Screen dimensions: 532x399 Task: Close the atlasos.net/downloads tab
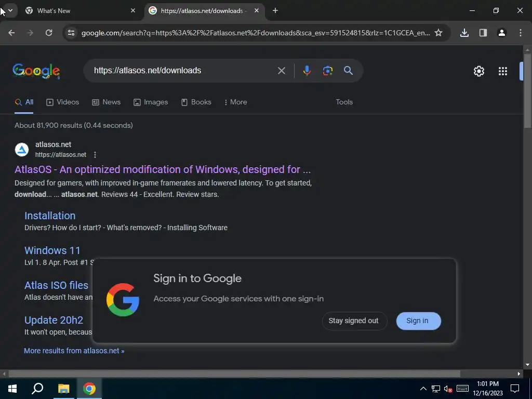pos(257,10)
